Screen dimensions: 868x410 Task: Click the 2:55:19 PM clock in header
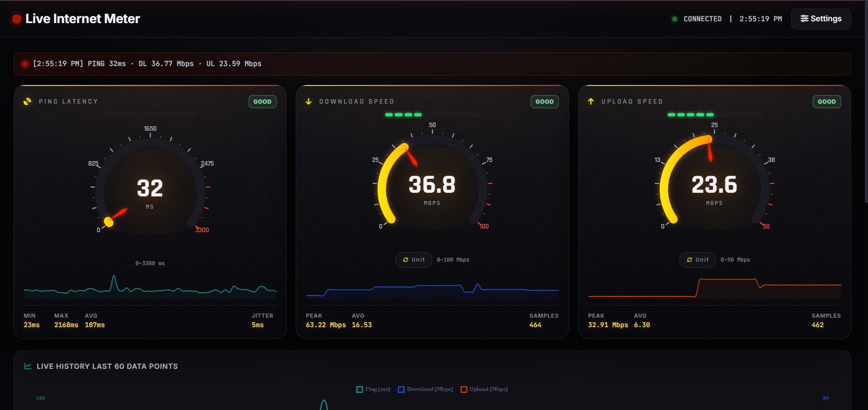(x=761, y=19)
